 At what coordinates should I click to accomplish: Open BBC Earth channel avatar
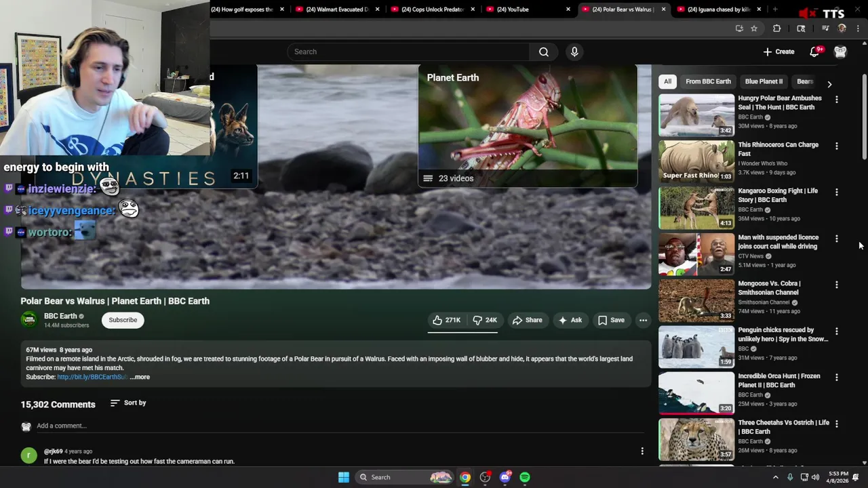pyautogui.click(x=29, y=320)
